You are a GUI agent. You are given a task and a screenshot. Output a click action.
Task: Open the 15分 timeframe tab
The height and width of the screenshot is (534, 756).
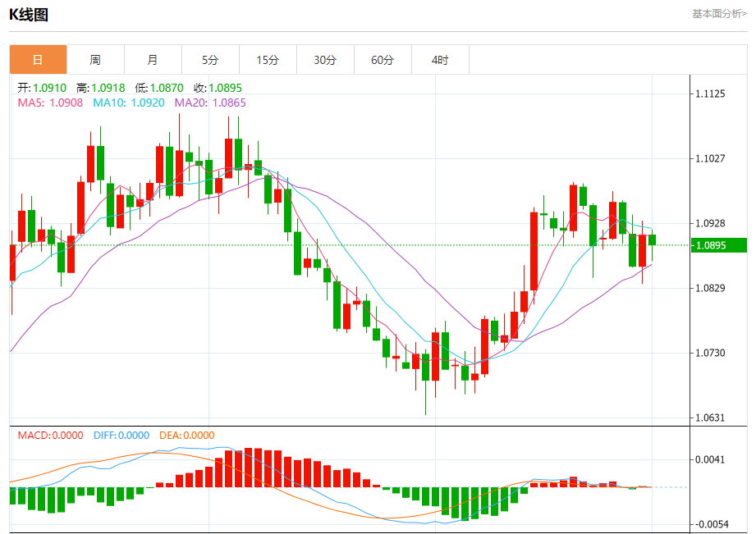268,60
